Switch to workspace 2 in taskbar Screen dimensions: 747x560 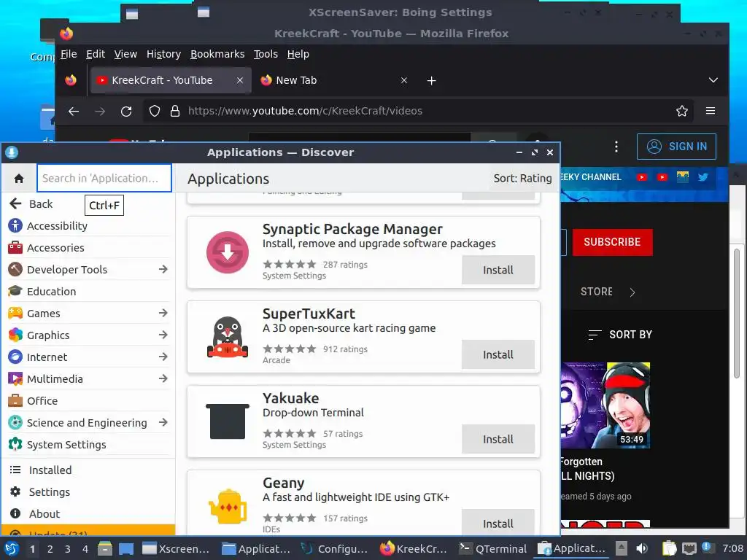50,549
